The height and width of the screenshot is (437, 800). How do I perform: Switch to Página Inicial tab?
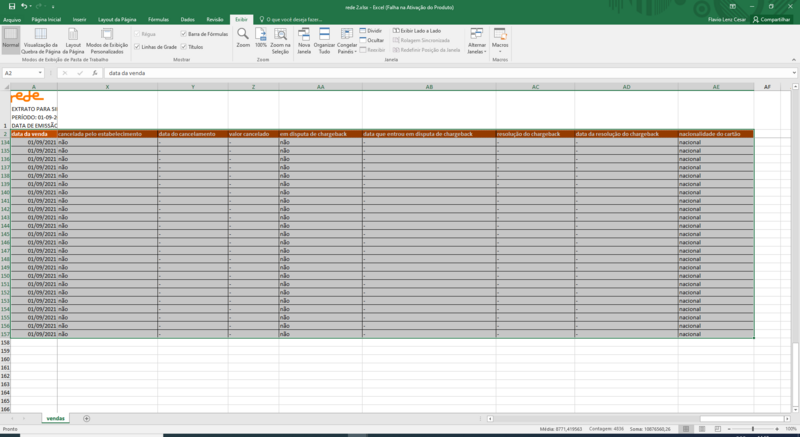46,19
